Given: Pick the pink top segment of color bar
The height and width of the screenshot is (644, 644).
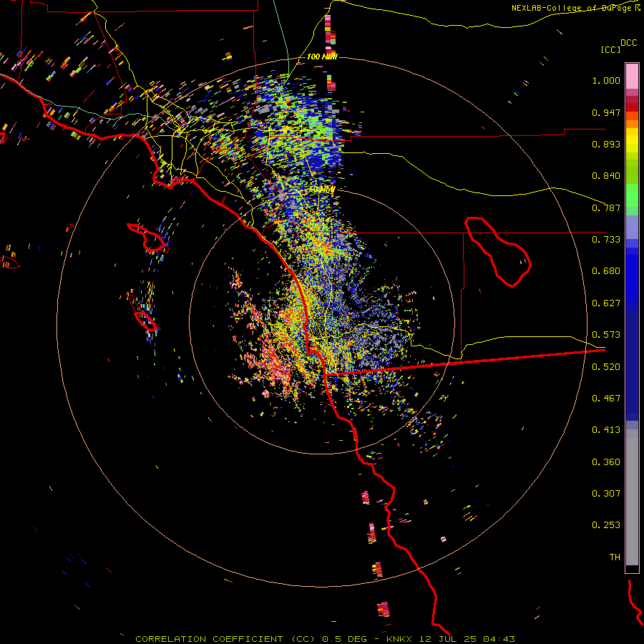Looking at the screenshot, I should click(x=632, y=76).
